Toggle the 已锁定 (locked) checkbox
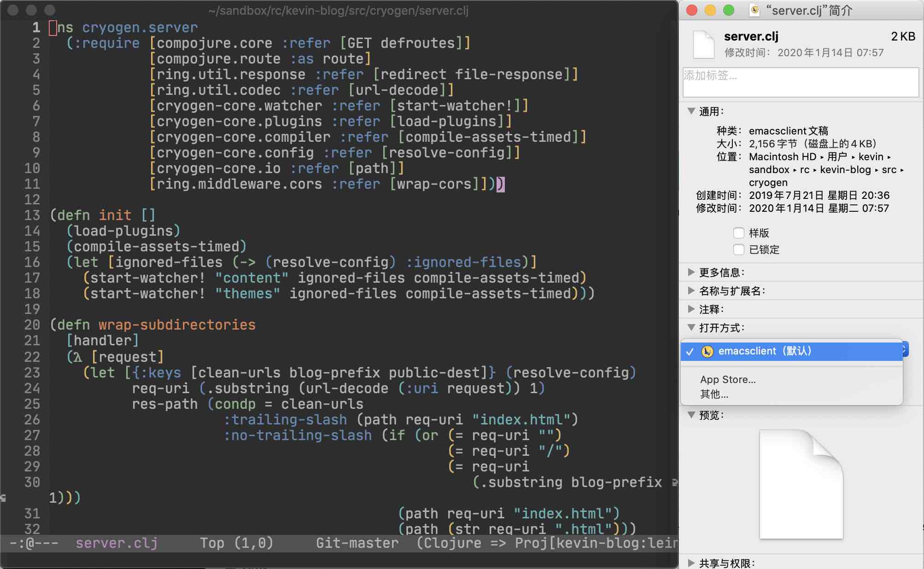The width and height of the screenshot is (924, 569). [x=738, y=250]
